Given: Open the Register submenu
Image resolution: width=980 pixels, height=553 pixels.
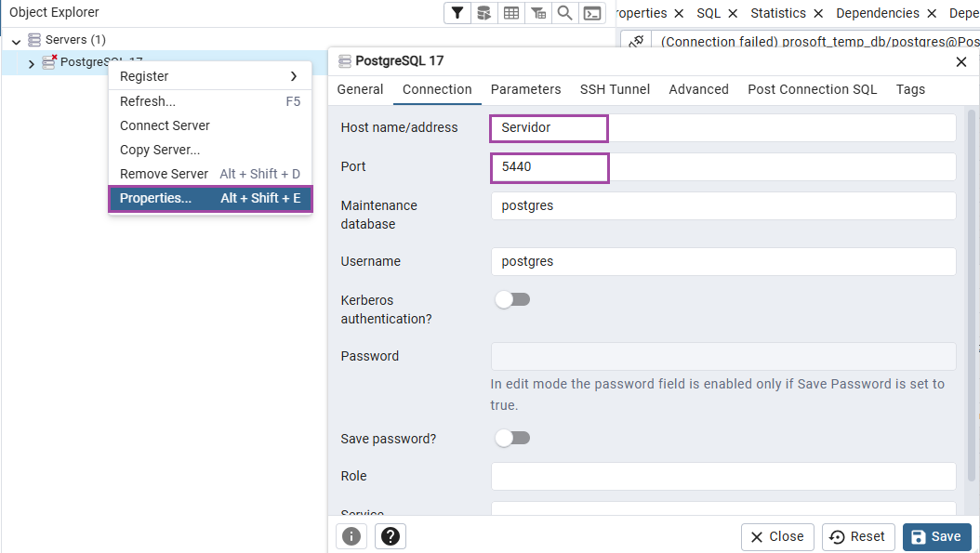Looking at the screenshot, I should (210, 76).
